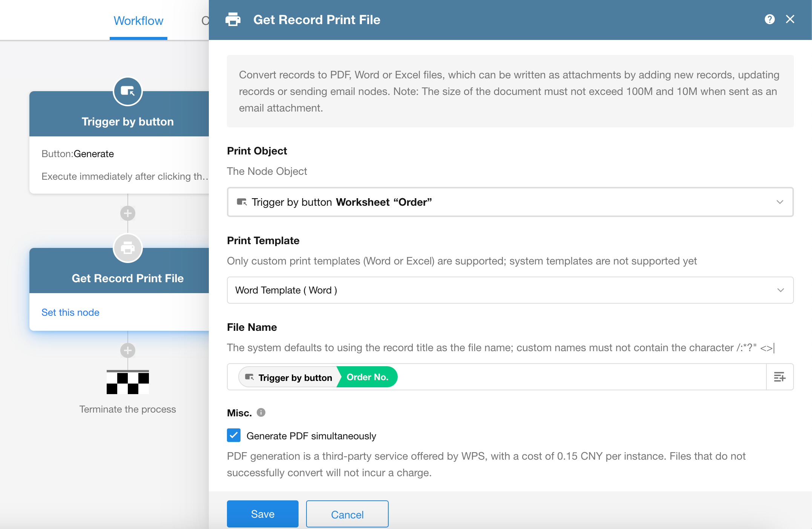Click the printer icon in panel header
Image resolution: width=812 pixels, height=529 pixels.
click(x=233, y=19)
